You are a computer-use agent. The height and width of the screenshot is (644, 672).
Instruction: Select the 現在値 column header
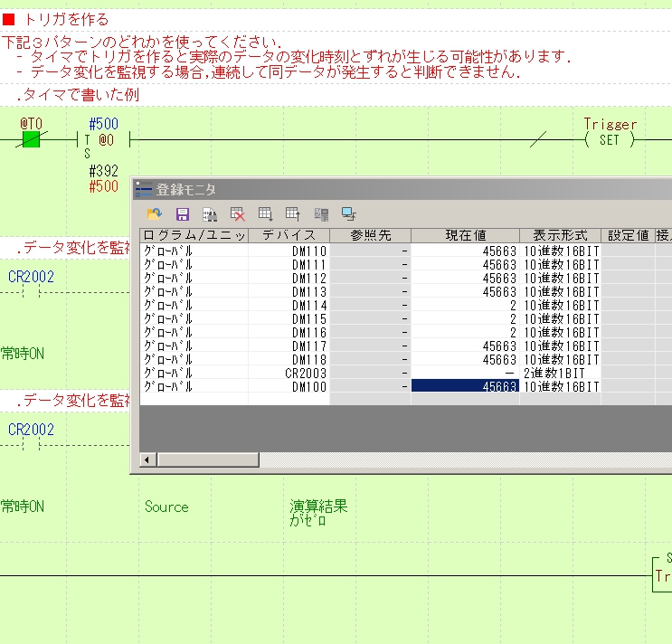point(466,235)
